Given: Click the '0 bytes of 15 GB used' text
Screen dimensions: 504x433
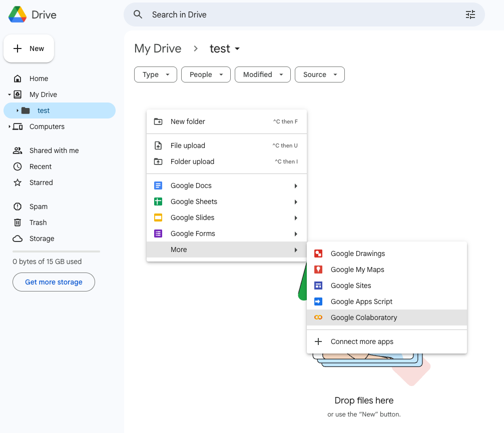Looking at the screenshot, I should coord(47,261).
